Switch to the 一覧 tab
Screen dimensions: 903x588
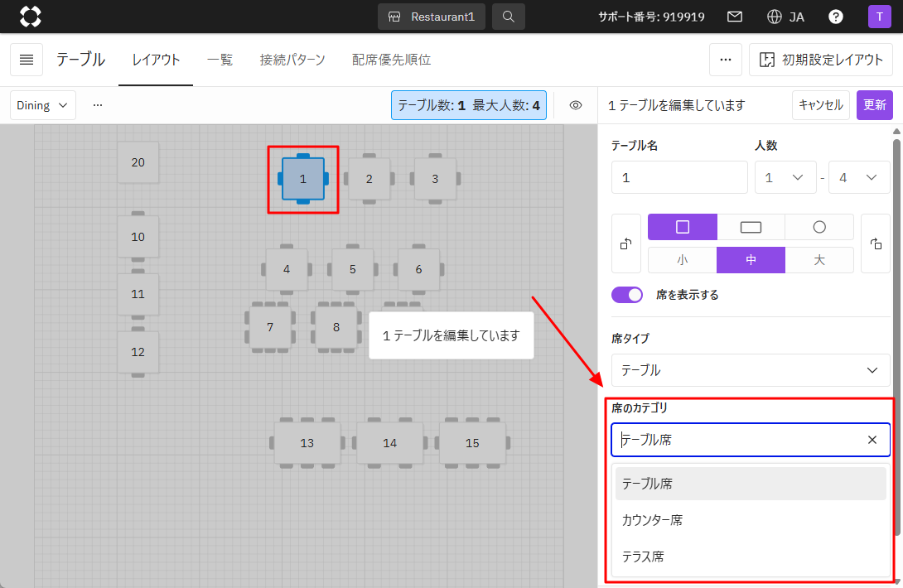click(x=220, y=60)
